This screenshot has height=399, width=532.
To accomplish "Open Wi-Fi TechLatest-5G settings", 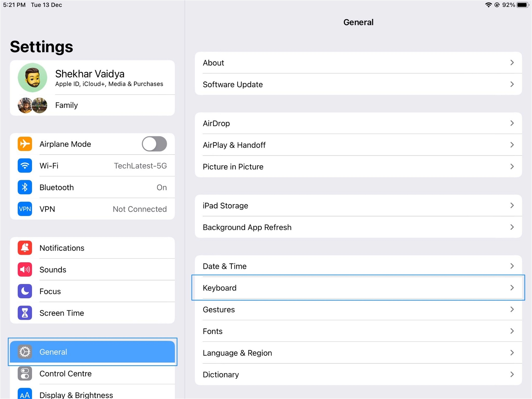I will (92, 166).
